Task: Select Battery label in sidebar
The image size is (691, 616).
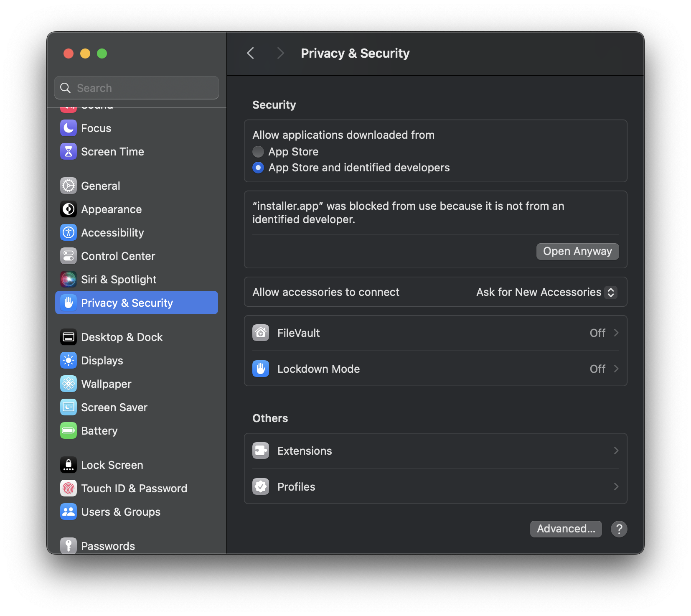Action: 99,430
